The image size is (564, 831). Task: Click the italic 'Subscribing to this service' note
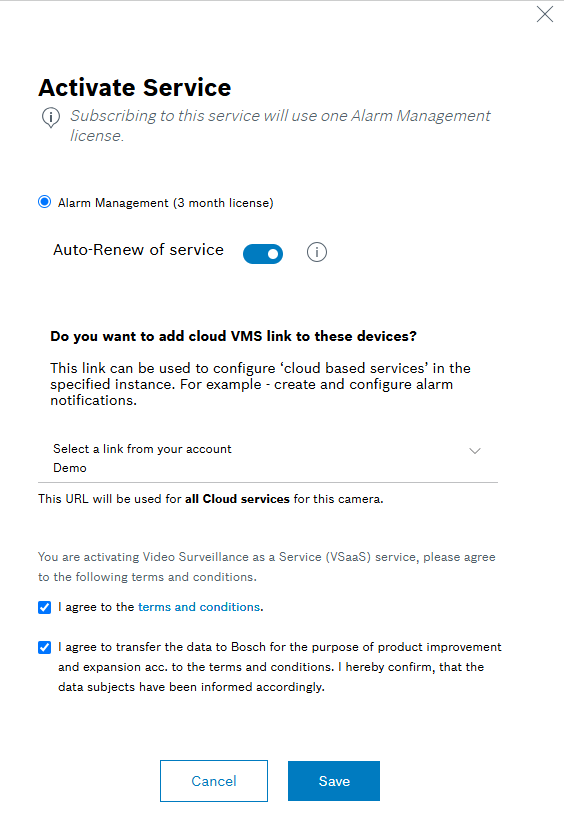(280, 126)
